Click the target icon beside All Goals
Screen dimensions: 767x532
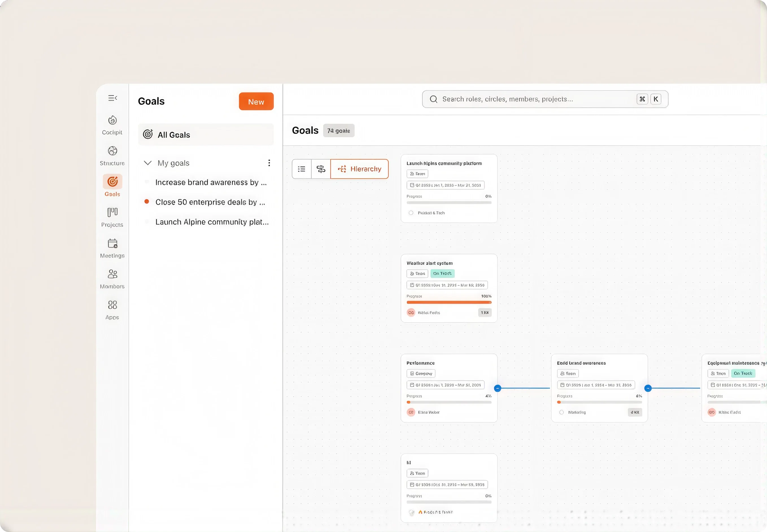pos(148,134)
